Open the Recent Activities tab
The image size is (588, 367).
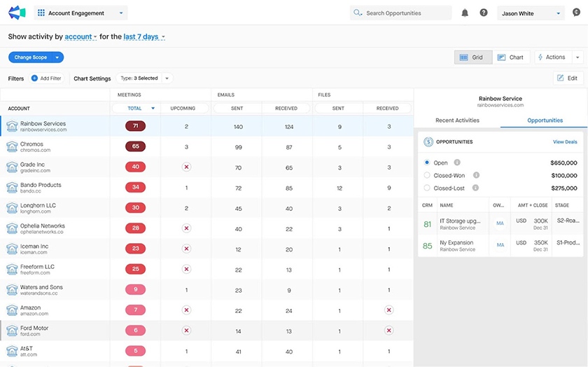[x=457, y=120]
